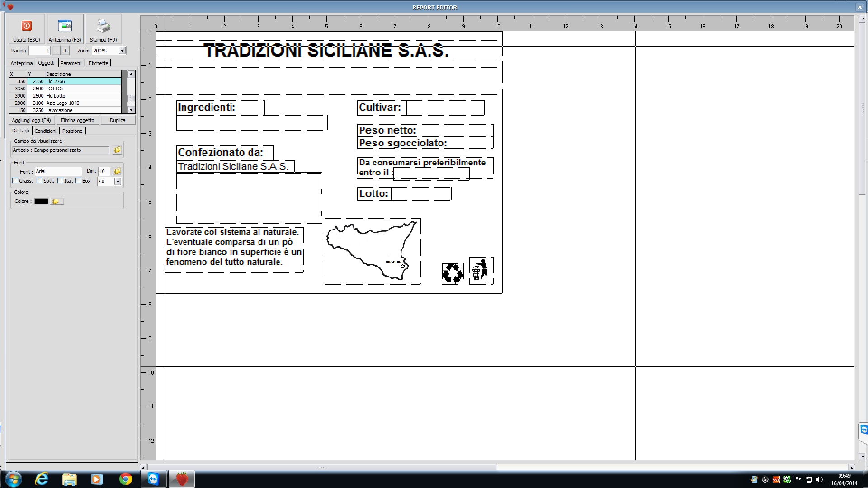Click the canvas horizontal scrollbar thumb
Image resolution: width=868 pixels, height=488 pixels.
tap(322, 468)
